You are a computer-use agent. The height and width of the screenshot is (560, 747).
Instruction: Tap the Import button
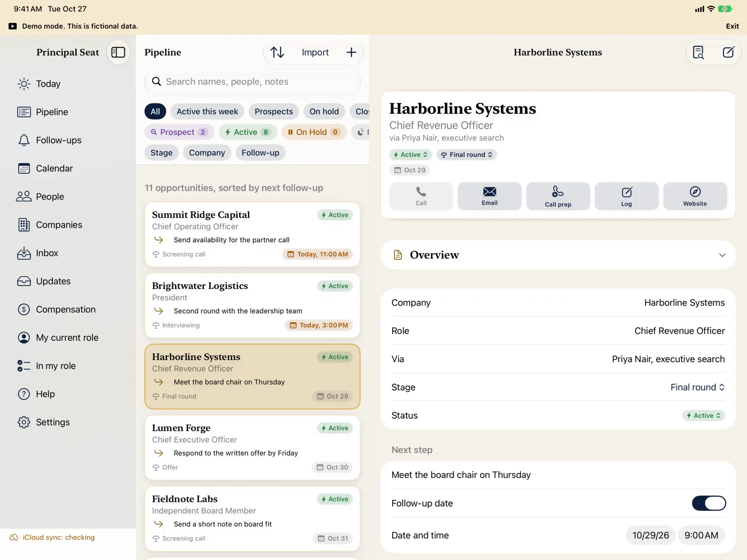315,52
